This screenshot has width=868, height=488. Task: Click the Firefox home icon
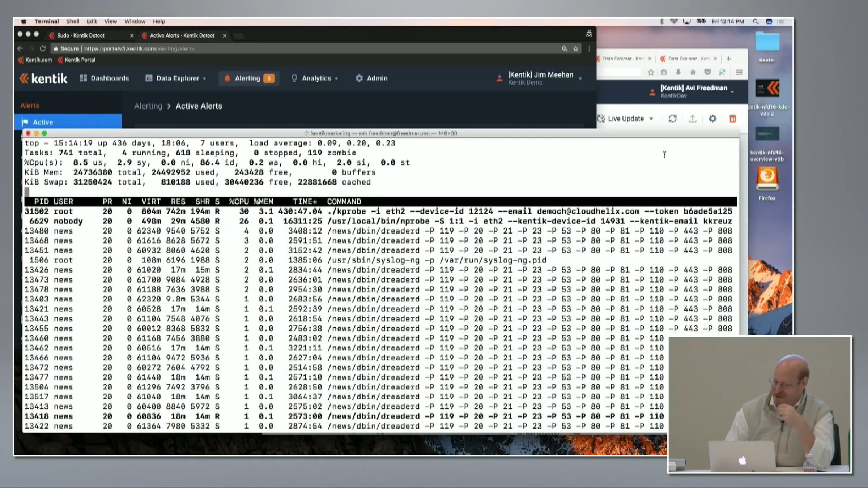[693, 72]
